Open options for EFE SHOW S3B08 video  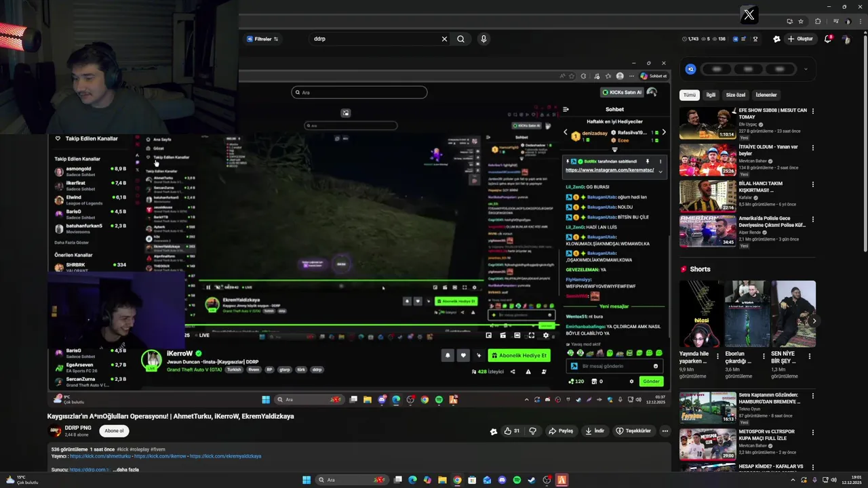[x=813, y=111]
